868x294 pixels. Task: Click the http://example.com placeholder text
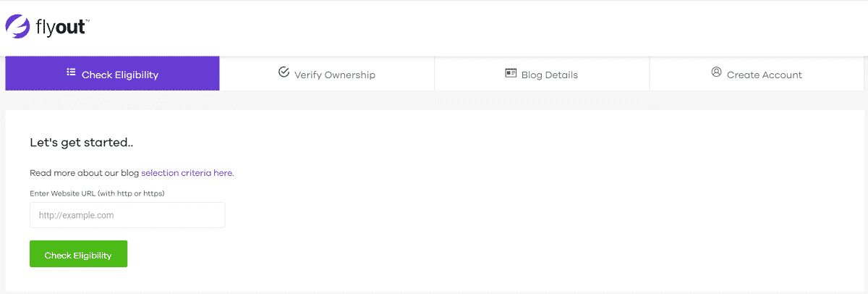[x=76, y=215]
